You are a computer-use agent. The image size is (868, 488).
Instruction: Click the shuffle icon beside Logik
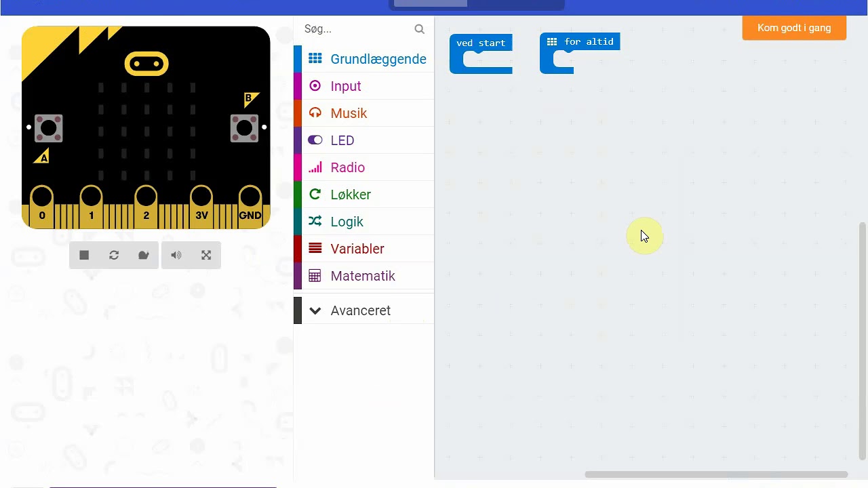315,221
